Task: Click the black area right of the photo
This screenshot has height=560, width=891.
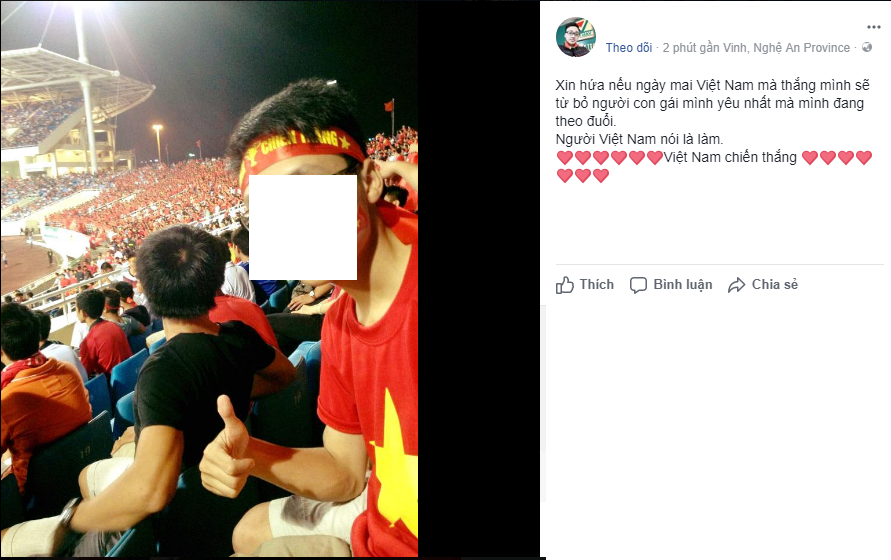Action: coord(478,279)
